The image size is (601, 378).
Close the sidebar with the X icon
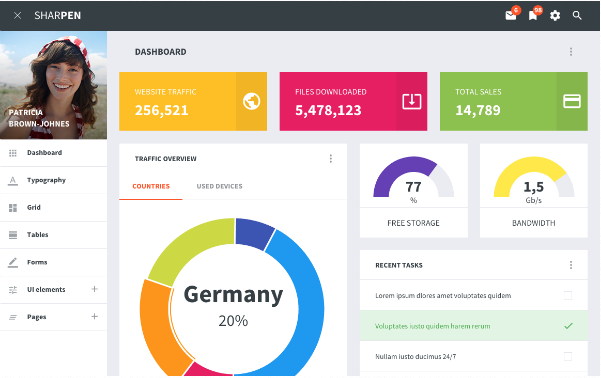coord(17,15)
